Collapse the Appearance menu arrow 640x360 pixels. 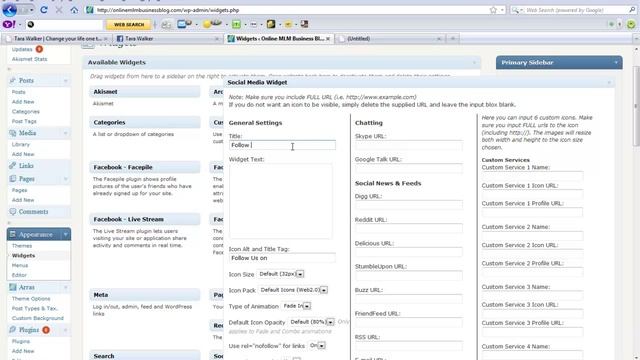pos(65,235)
